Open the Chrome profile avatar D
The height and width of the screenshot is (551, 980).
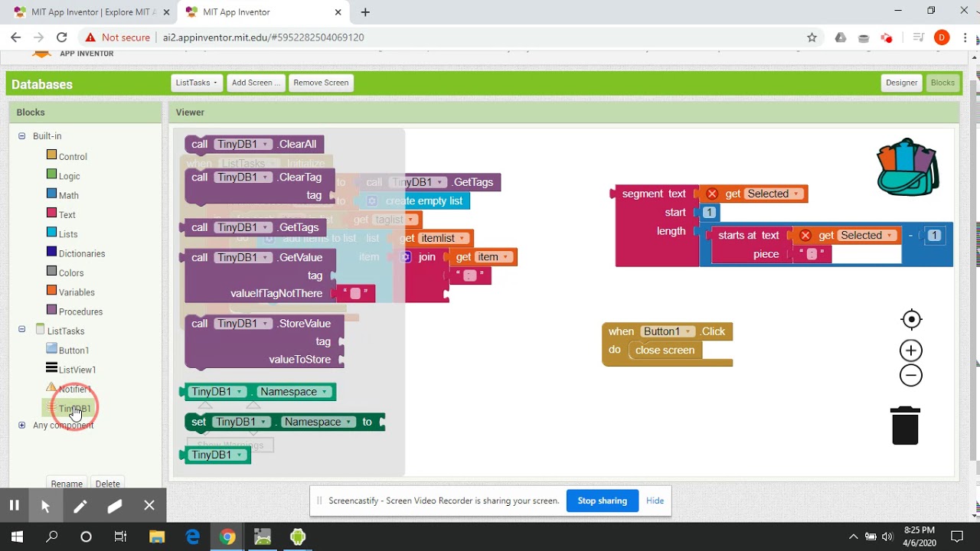point(942,37)
